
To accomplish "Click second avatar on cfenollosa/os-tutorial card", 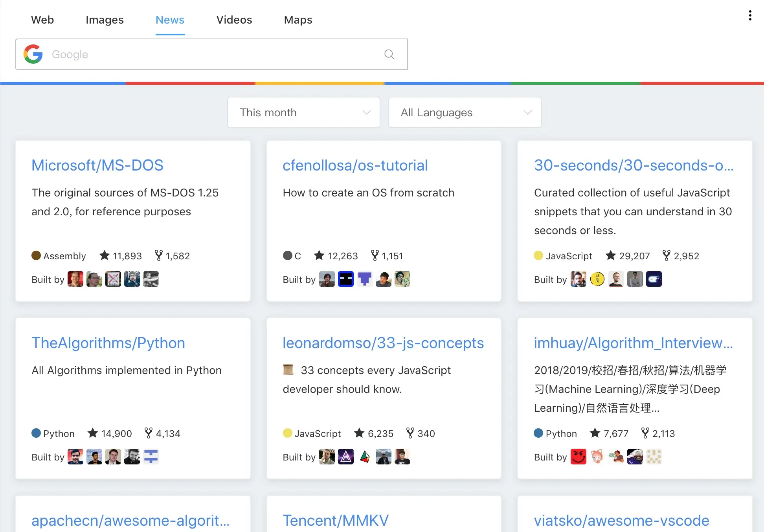I will tap(345, 279).
